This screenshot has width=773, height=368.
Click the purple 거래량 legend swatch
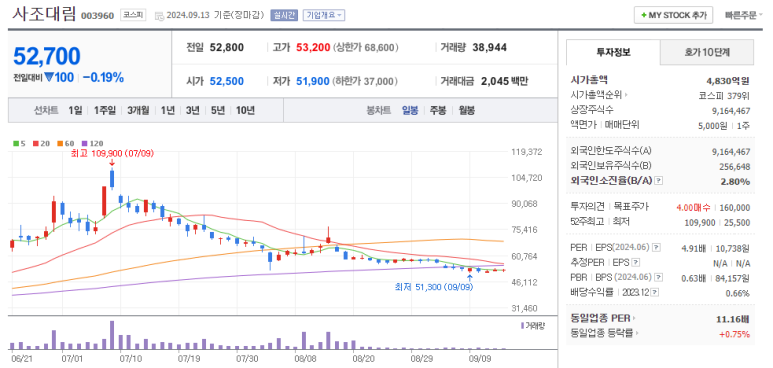(x=523, y=326)
